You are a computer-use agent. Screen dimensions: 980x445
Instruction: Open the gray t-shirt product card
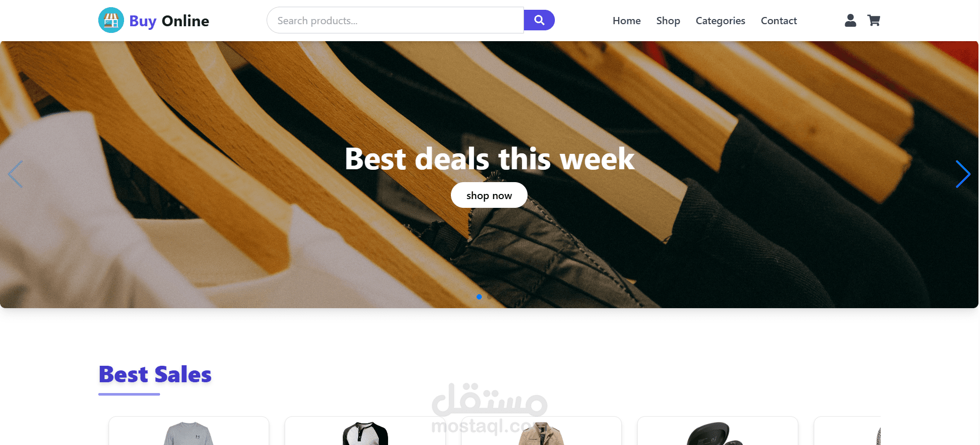coord(189,431)
